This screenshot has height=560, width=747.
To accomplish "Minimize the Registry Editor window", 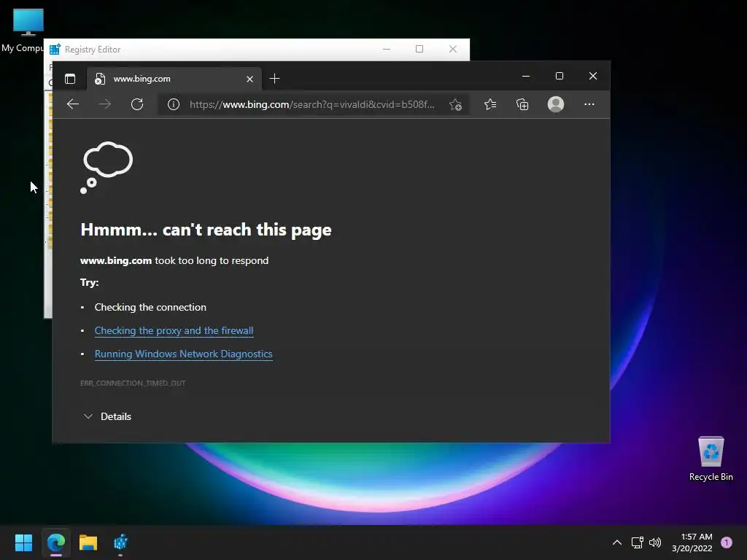I will pyautogui.click(x=387, y=49).
